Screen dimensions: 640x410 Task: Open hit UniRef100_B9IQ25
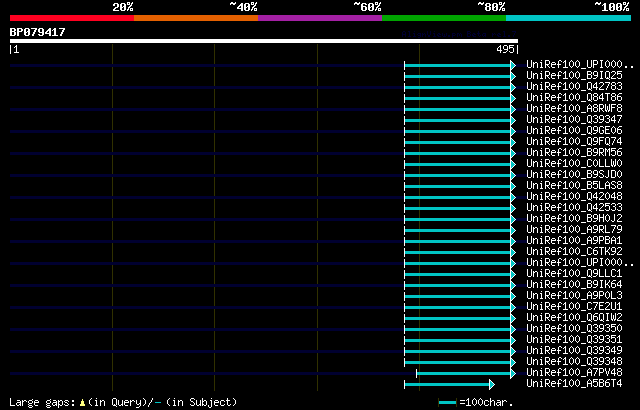[x=574, y=75]
